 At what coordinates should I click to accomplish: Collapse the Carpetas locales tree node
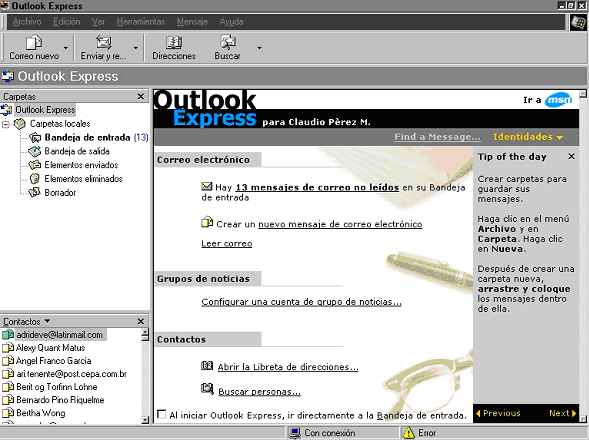click(6, 124)
